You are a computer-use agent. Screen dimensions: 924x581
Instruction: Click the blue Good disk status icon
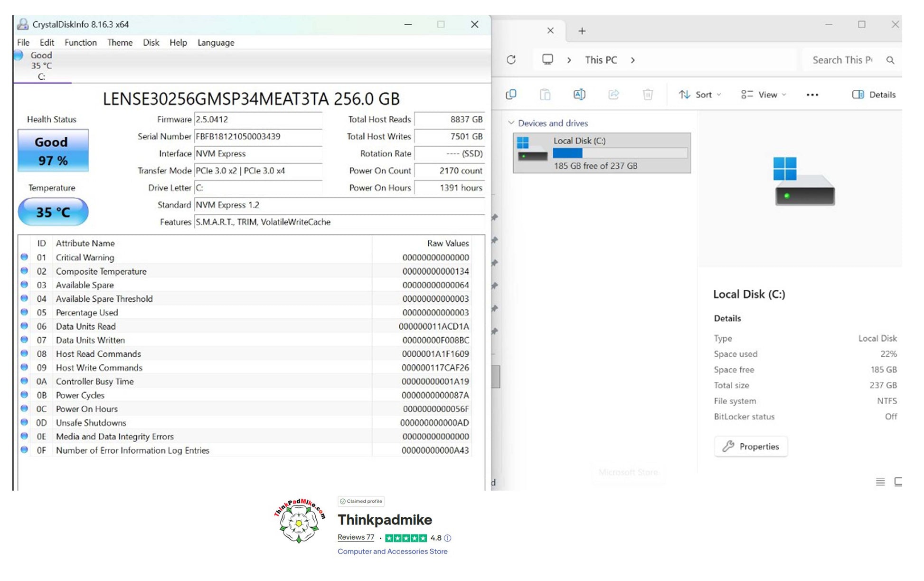pyautogui.click(x=19, y=56)
